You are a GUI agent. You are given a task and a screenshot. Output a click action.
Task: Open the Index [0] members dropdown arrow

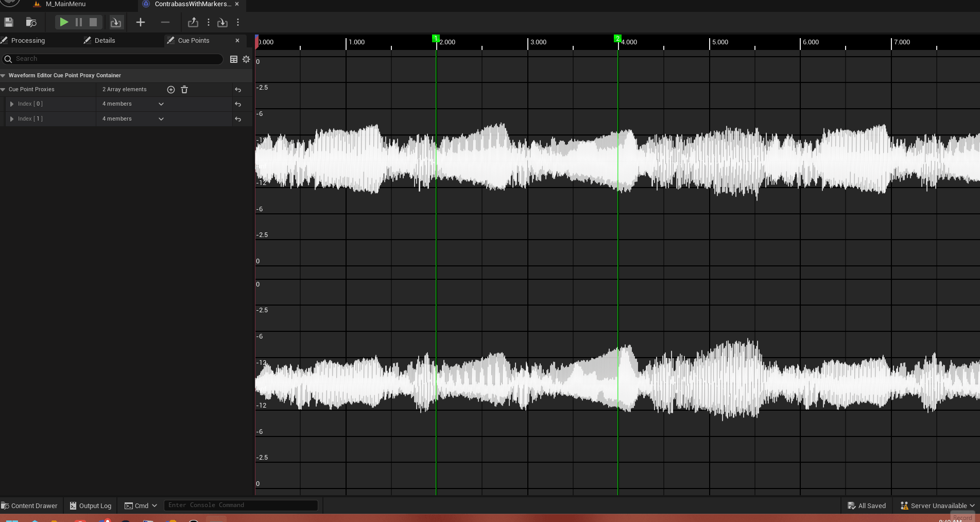pyautogui.click(x=161, y=104)
